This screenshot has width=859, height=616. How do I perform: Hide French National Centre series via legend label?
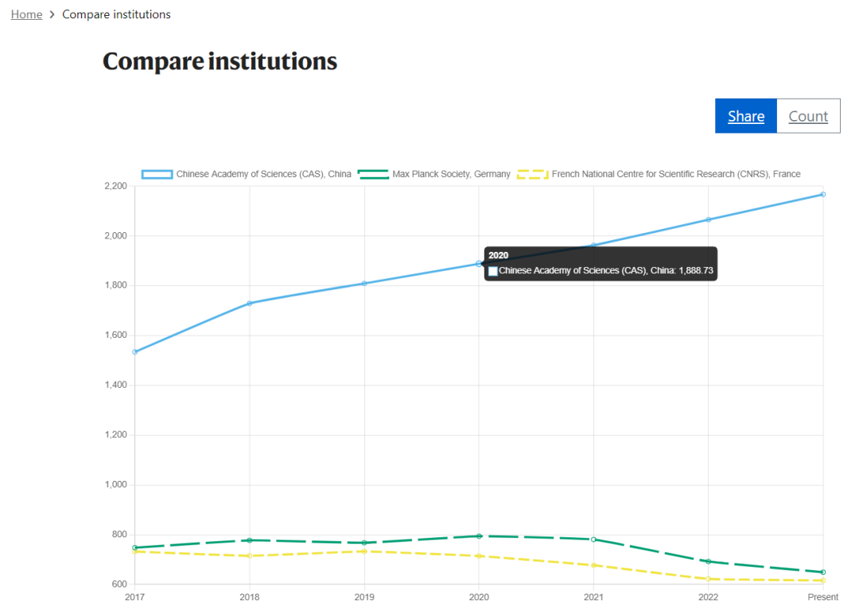[676, 174]
